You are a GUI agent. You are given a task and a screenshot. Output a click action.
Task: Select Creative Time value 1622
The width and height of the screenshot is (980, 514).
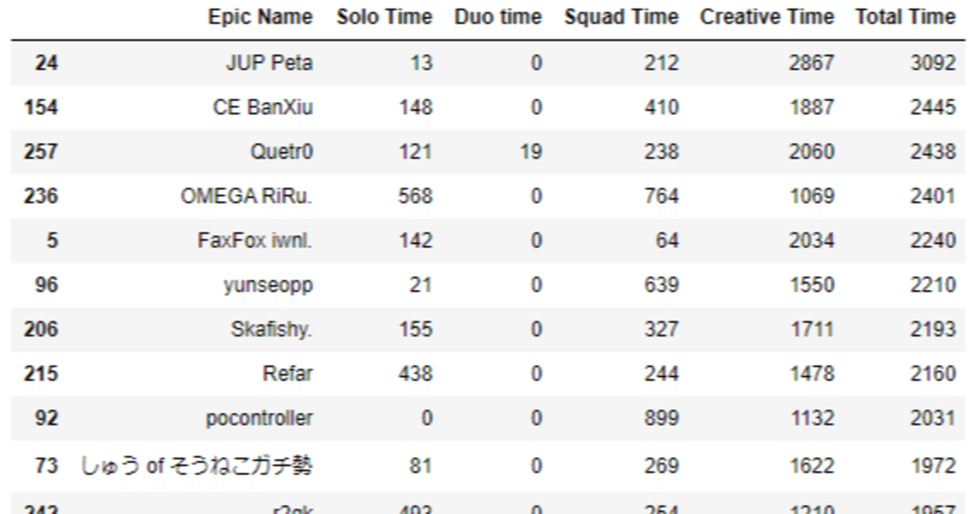pyautogui.click(x=811, y=465)
